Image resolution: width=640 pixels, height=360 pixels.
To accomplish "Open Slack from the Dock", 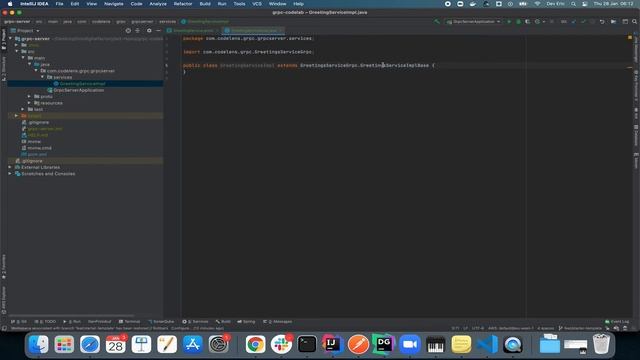I will (281, 344).
